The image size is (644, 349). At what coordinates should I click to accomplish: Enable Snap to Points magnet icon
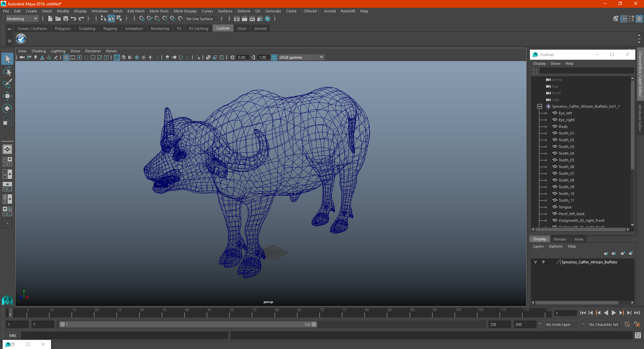[x=157, y=19]
